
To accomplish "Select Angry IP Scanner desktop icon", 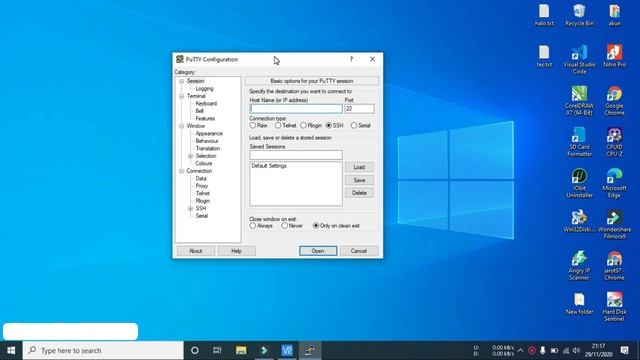I will [x=579, y=266].
